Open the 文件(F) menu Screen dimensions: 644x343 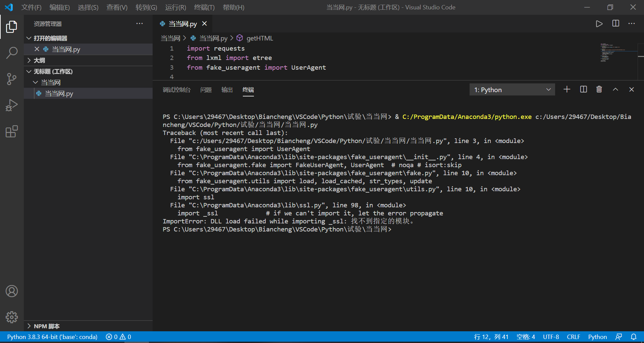(31, 7)
